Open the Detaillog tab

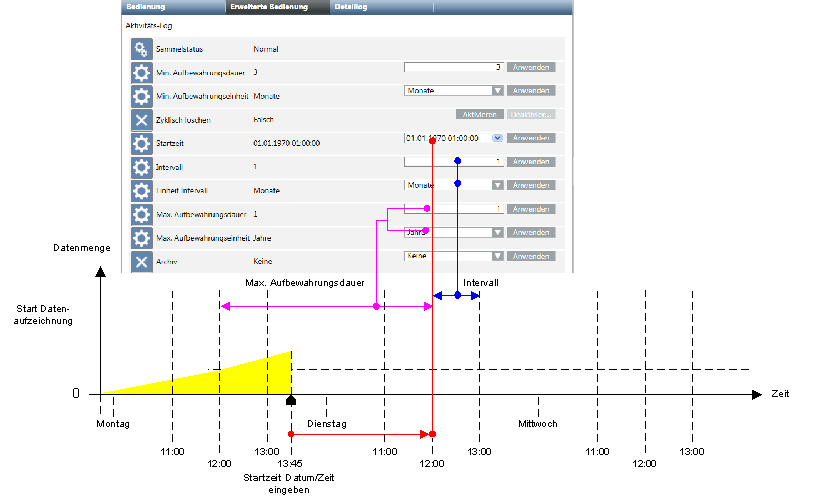pos(351,7)
